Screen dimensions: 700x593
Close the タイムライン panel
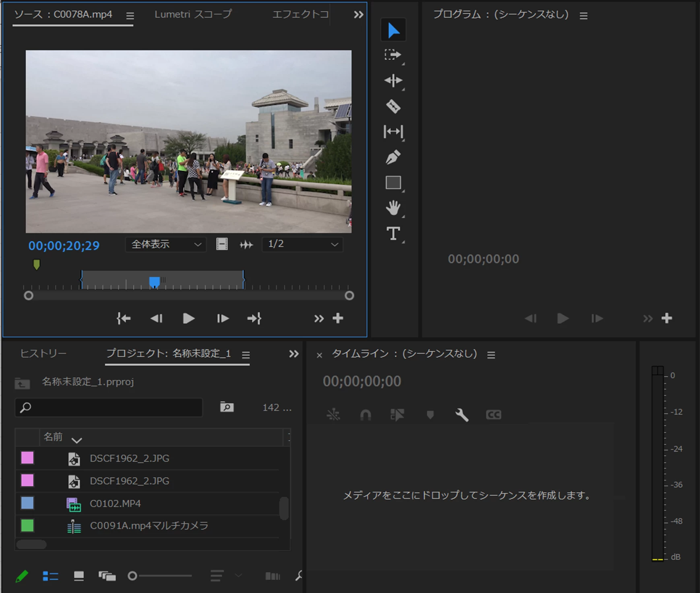[319, 355]
